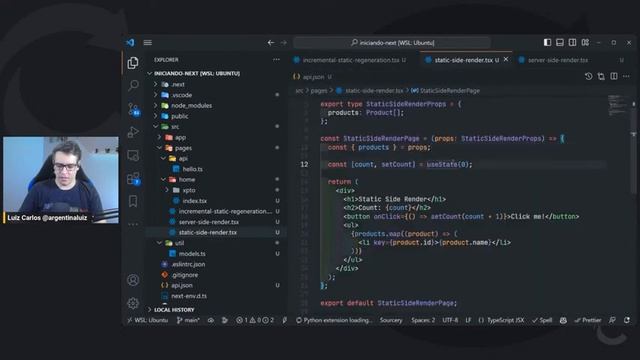Click the synchronize changes cloud icon in status bar
The image size is (640, 360).
211,320
